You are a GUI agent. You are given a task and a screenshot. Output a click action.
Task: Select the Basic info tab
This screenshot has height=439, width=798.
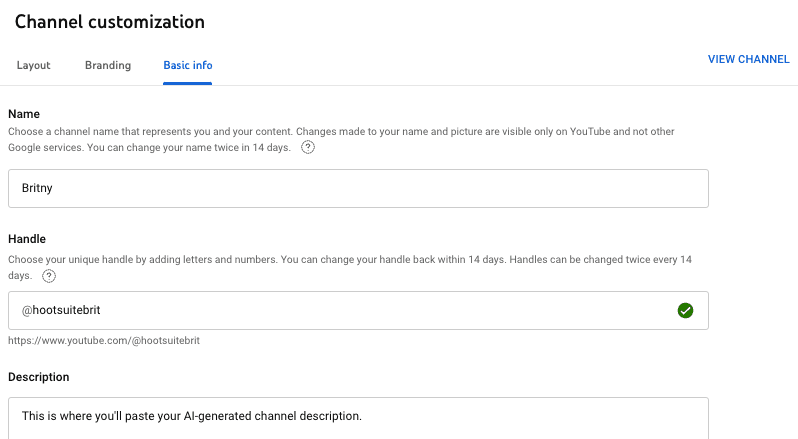[x=188, y=65]
